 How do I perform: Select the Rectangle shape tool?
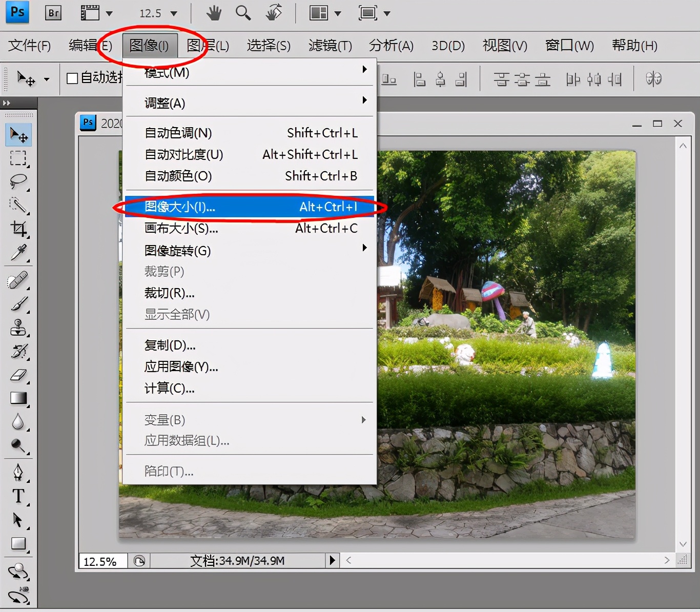(x=19, y=543)
